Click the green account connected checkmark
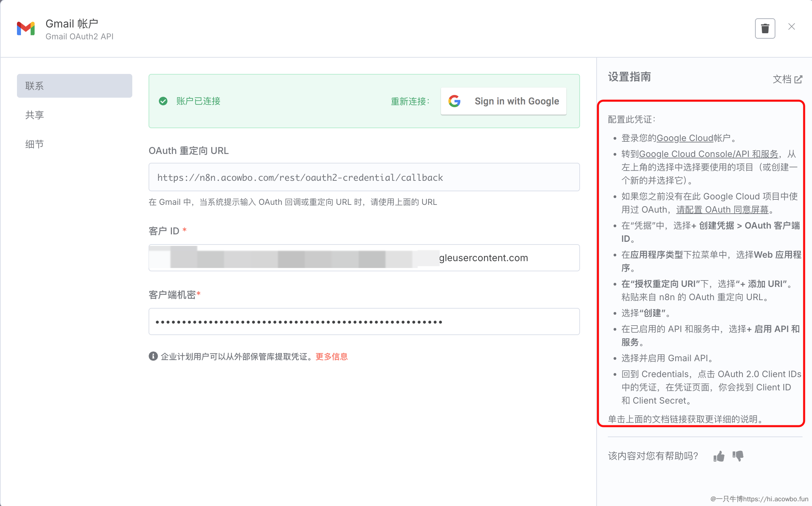The image size is (812, 506). pos(163,101)
